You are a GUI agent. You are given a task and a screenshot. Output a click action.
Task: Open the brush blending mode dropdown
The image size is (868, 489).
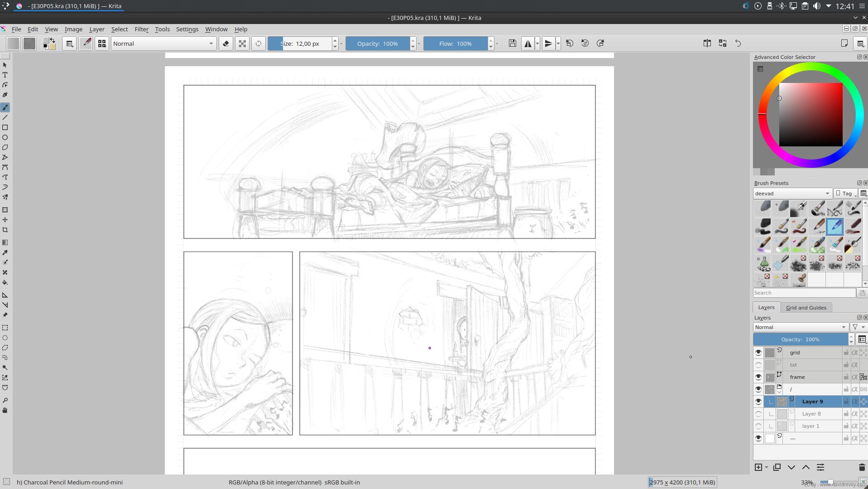pyautogui.click(x=163, y=44)
